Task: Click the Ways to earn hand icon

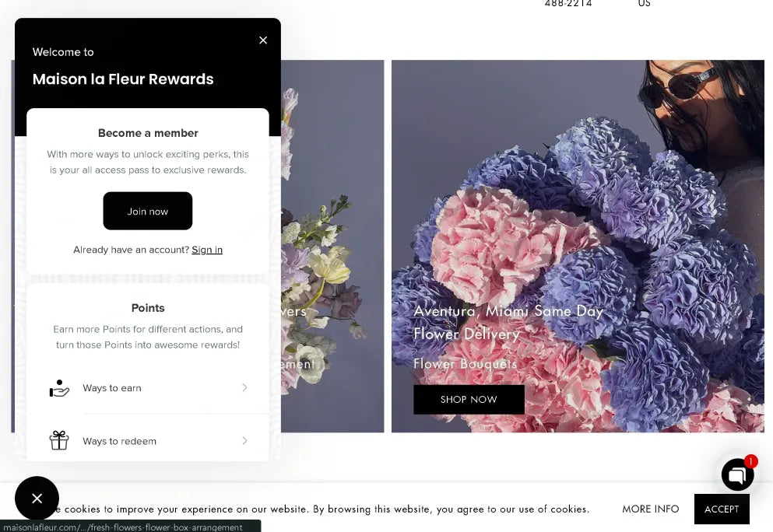Action: pos(59,388)
